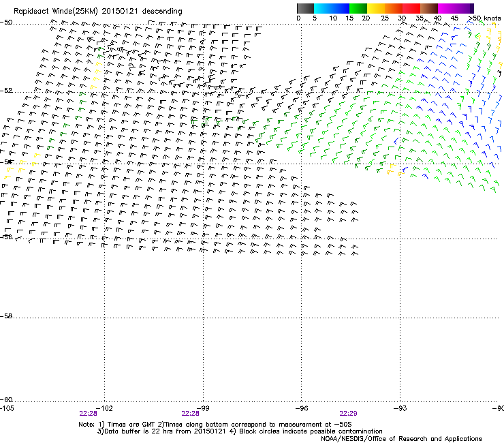Screen dimensions: 504x443
Task: Click the -58 latitude axis label
Action: (6, 316)
